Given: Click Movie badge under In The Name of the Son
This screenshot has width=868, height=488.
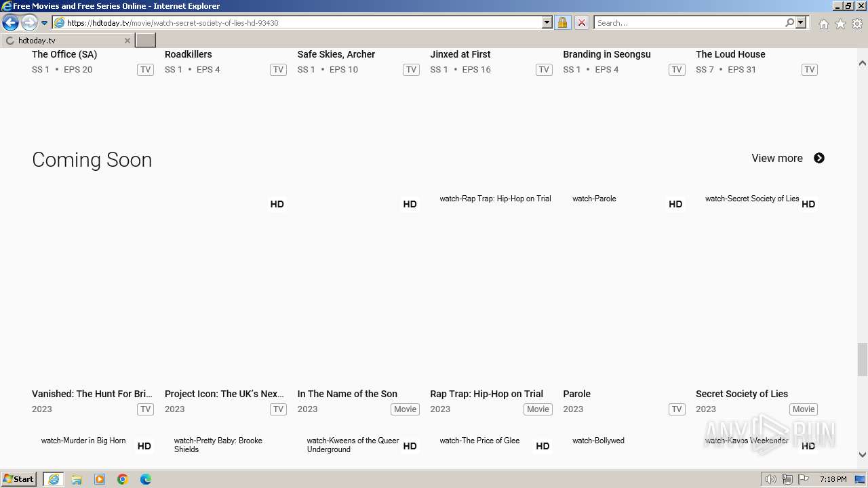Looking at the screenshot, I should pyautogui.click(x=405, y=409).
